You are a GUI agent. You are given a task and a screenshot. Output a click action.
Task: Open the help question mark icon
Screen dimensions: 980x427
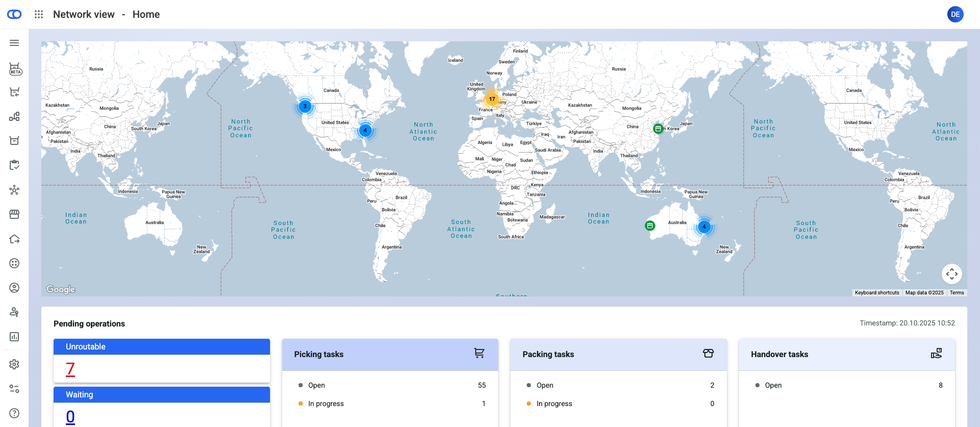(14, 413)
